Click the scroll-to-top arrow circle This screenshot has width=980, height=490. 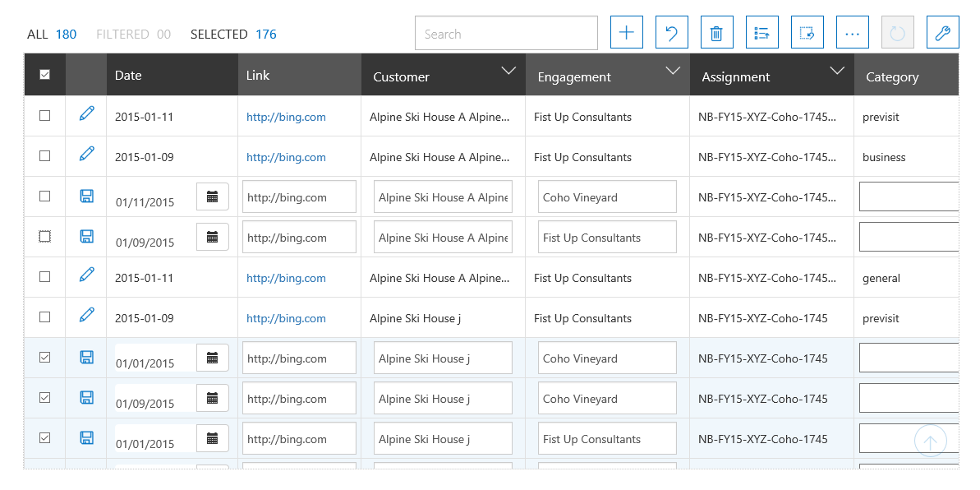[930, 441]
